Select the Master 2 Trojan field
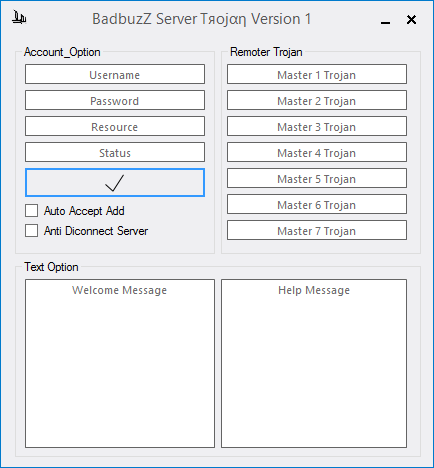434x468 pixels. (317, 100)
